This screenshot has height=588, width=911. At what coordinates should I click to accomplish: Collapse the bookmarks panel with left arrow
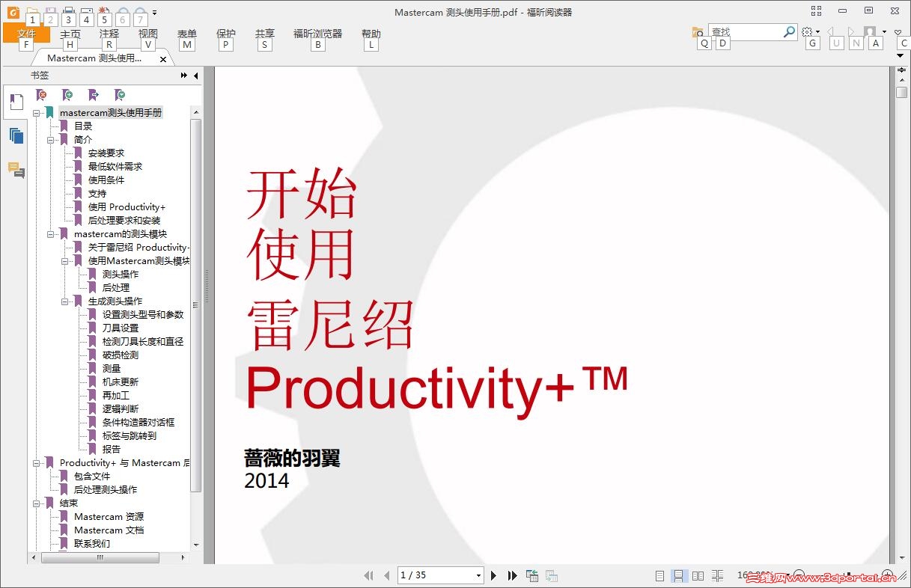[195, 76]
